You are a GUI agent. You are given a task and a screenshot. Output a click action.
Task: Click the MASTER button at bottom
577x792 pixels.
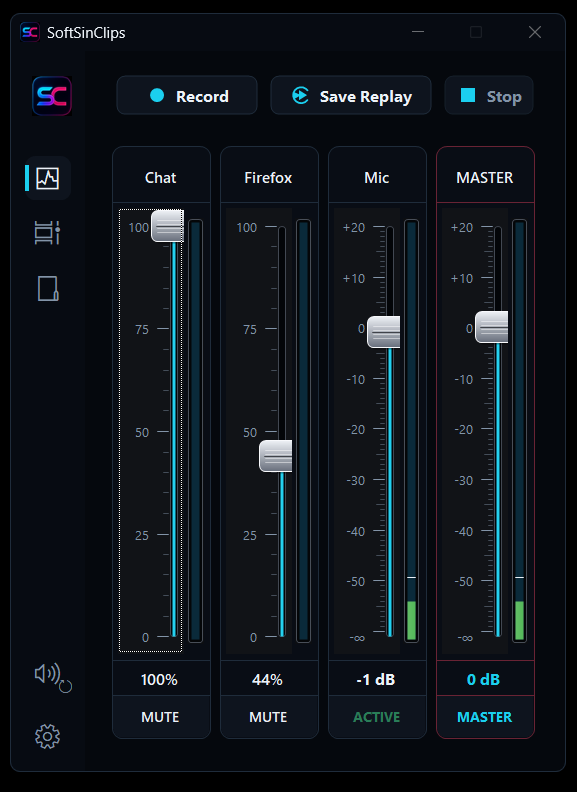(x=485, y=717)
